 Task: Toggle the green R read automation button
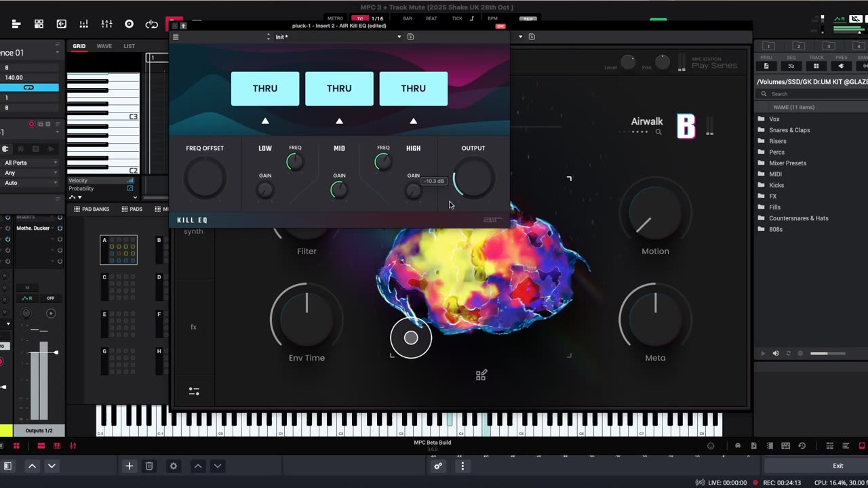pos(27,298)
